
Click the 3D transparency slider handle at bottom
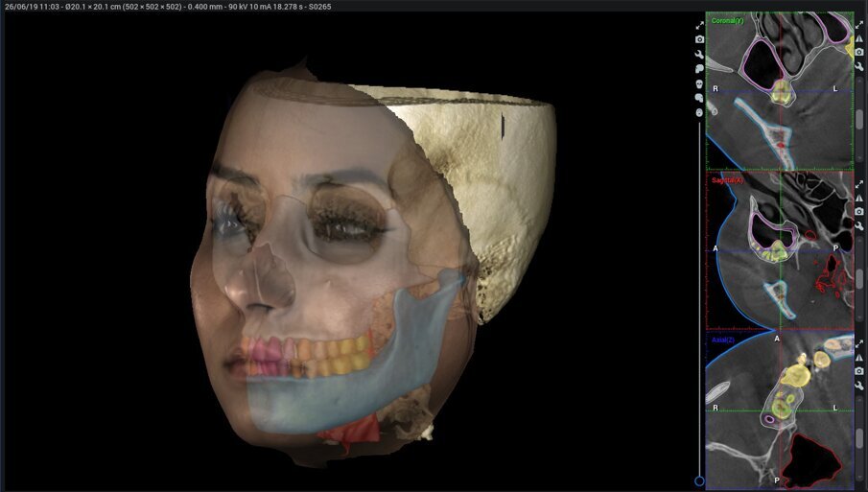click(x=699, y=480)
